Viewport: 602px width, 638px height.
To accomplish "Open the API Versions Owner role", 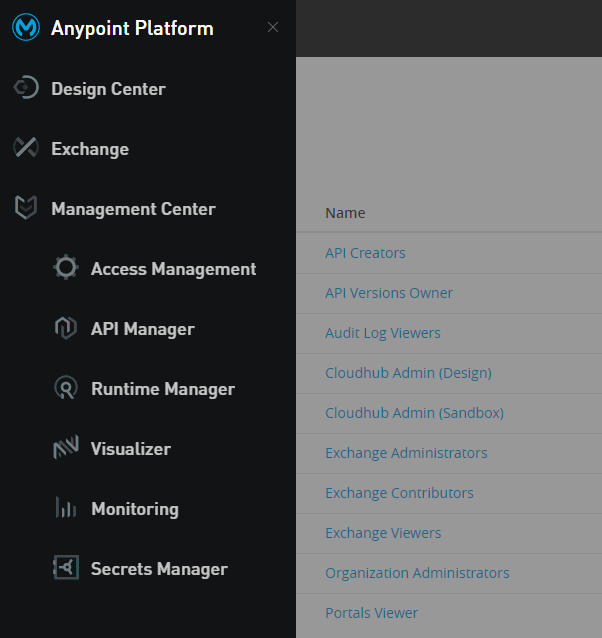I will (389, 293).
